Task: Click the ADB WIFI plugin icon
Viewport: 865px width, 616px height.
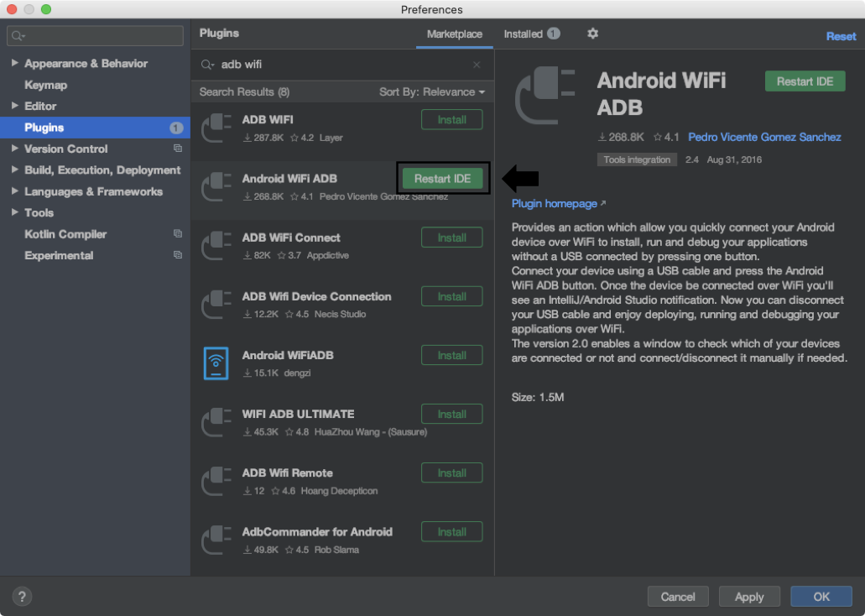Action: pos(216,128)
